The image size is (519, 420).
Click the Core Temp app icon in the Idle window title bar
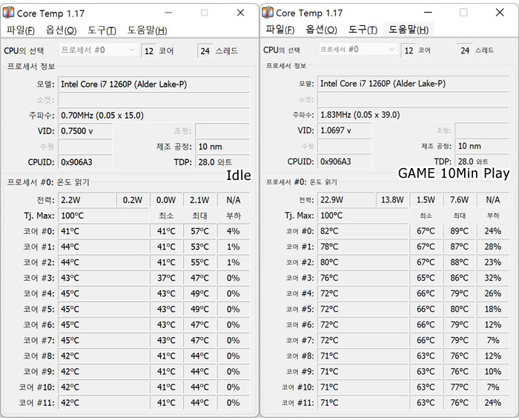(10, 13)
